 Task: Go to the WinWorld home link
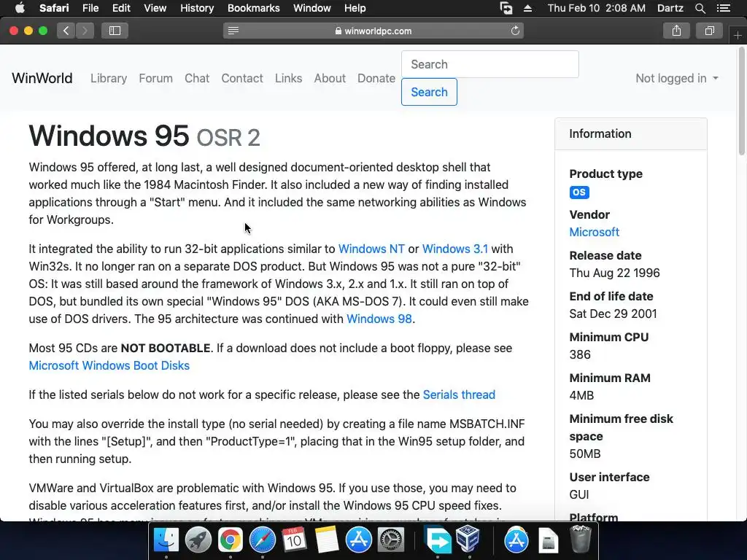42,79
